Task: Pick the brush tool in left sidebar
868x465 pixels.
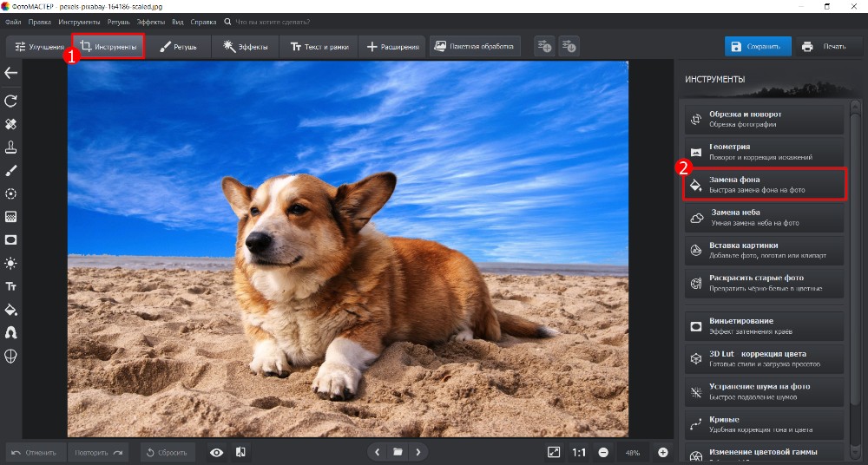Action: pos(11,170)
